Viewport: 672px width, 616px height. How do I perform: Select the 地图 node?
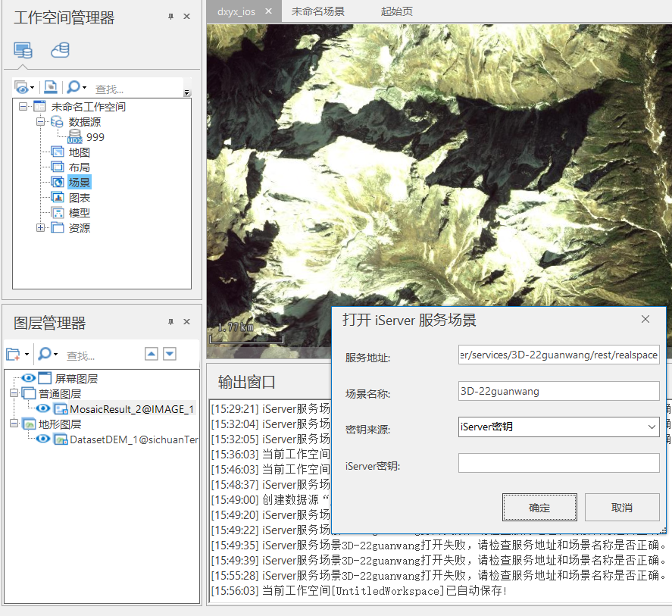click(80, 152)
